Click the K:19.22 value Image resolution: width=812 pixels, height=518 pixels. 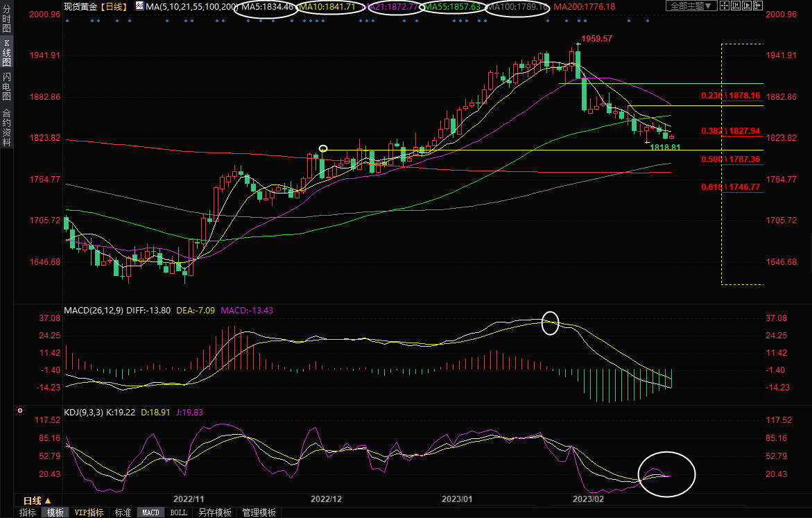pyautogui.click(x=121, y=413)
